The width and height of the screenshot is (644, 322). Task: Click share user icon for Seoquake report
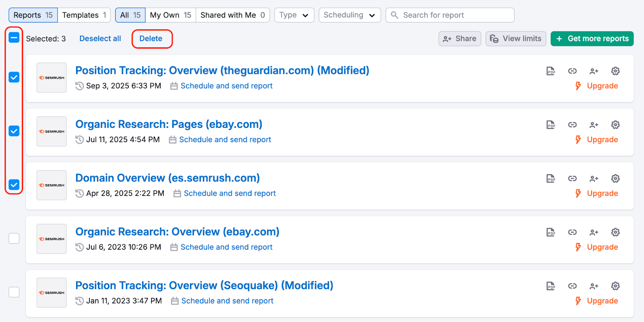point(594,286)
